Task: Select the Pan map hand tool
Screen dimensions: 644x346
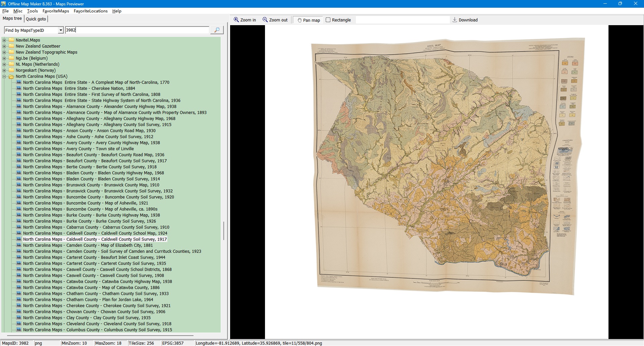Action: pos(308,20)
